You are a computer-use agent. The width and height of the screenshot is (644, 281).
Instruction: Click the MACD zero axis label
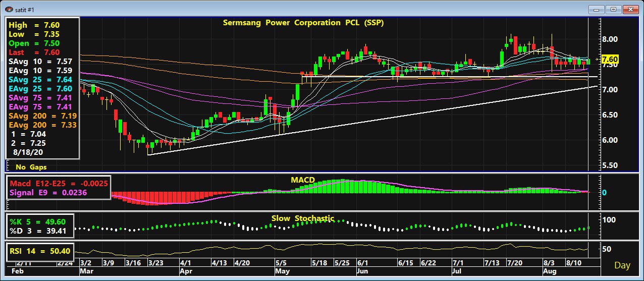[605, 193]
